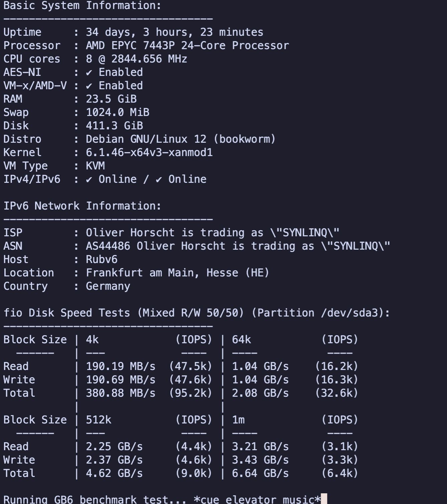Click the RAM value 23.5 GiB
This screenshot has height=504, width=447.
coord(111,99)
